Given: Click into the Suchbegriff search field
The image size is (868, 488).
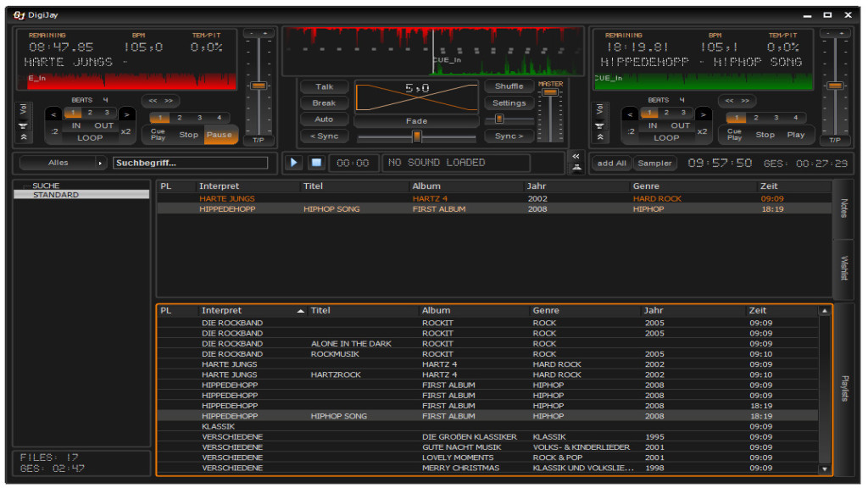Looking at the screenshot, I should tap(190, 163).
